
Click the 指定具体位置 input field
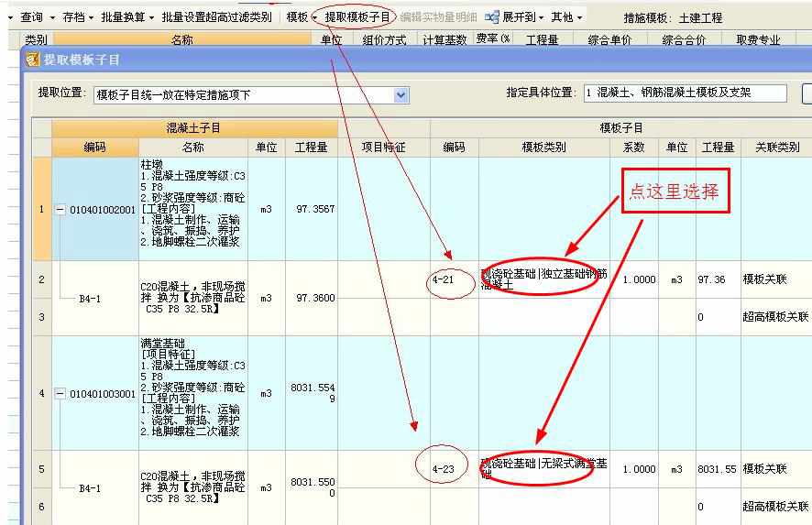(x=686, y=93)
